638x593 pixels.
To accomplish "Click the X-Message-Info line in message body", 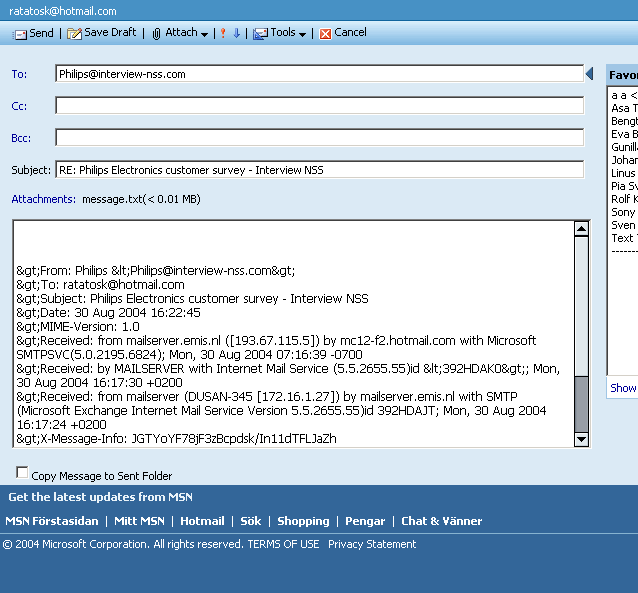I will [x=176, y=439].
